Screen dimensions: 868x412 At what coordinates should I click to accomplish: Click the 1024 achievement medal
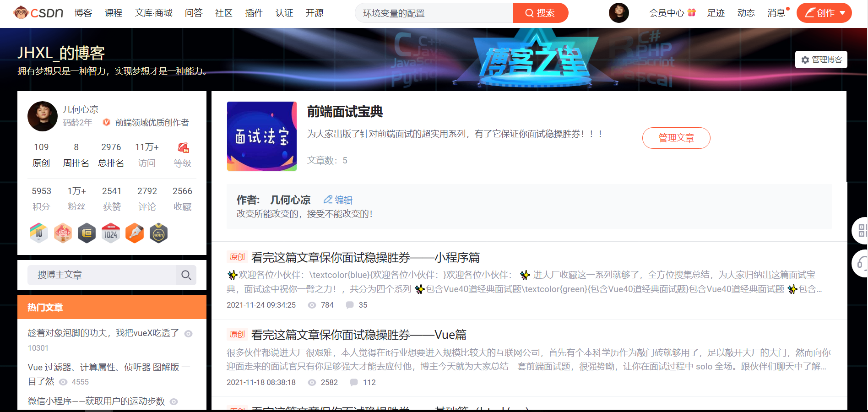pyautogui.click(x=110, y=233)
